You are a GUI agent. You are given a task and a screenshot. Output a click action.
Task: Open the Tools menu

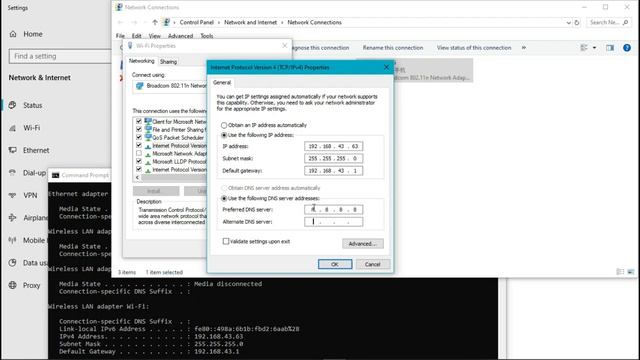click(207, 36)
